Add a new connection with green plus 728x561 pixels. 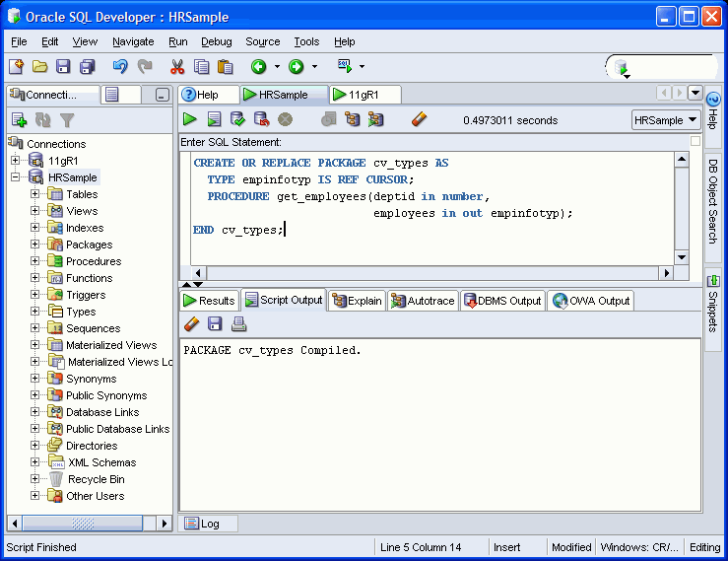(x=19, y=120)
